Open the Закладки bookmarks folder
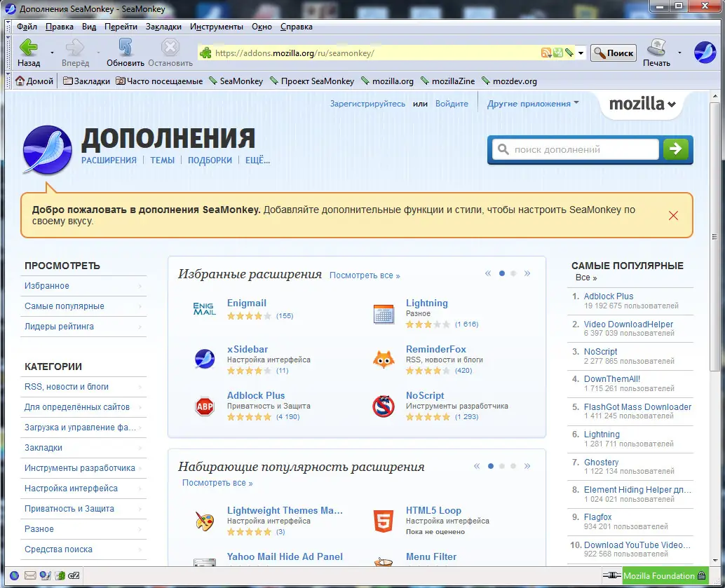725x588 pixels. pyautogui.click(x=86, y=81)
